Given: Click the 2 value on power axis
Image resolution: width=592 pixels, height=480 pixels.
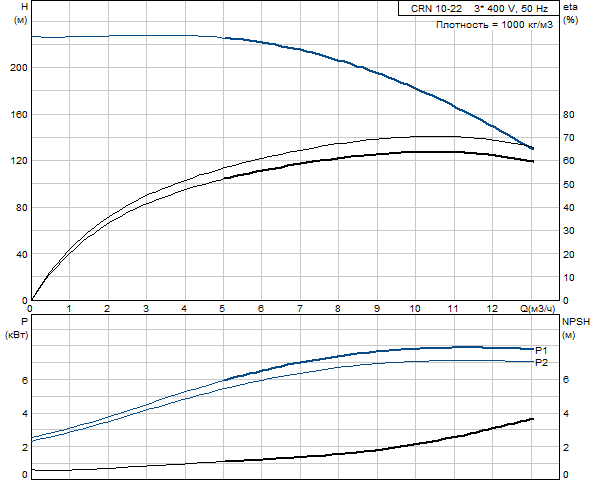Looking at the screenshot, I should point(25,448).
